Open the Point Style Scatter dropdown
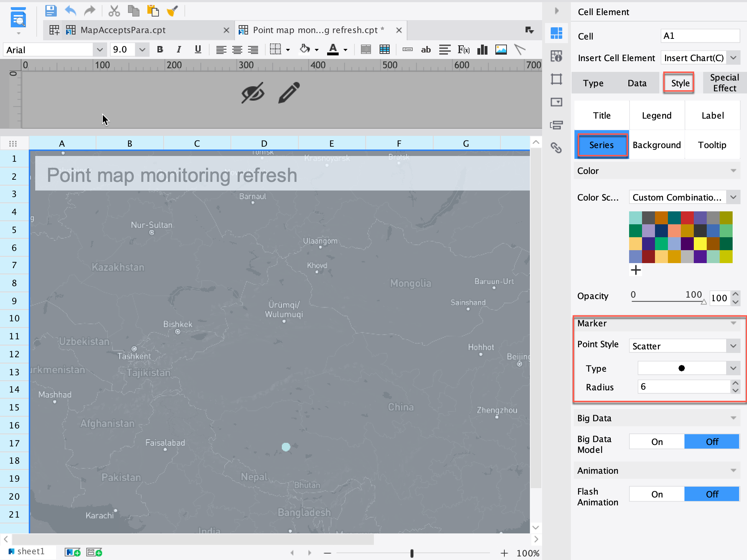Viewport: 747px width, 560px height. pyautogui.click(x=684, y=346)
